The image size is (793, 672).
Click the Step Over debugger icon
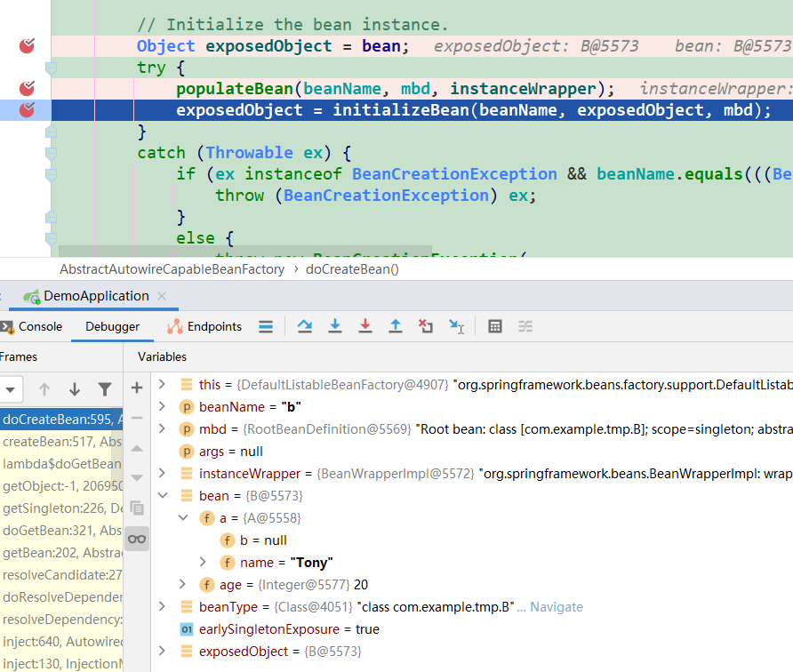[304, 326]
